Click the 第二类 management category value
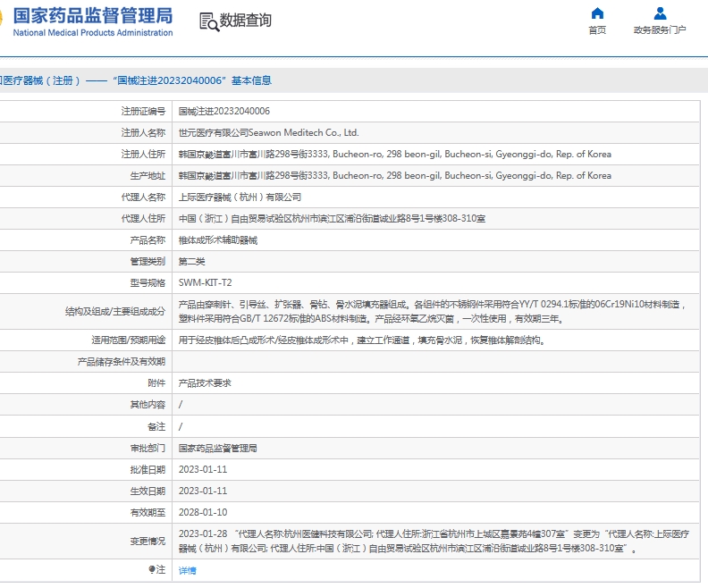This screenshot has width=708, height=588. tap(191, 261)
